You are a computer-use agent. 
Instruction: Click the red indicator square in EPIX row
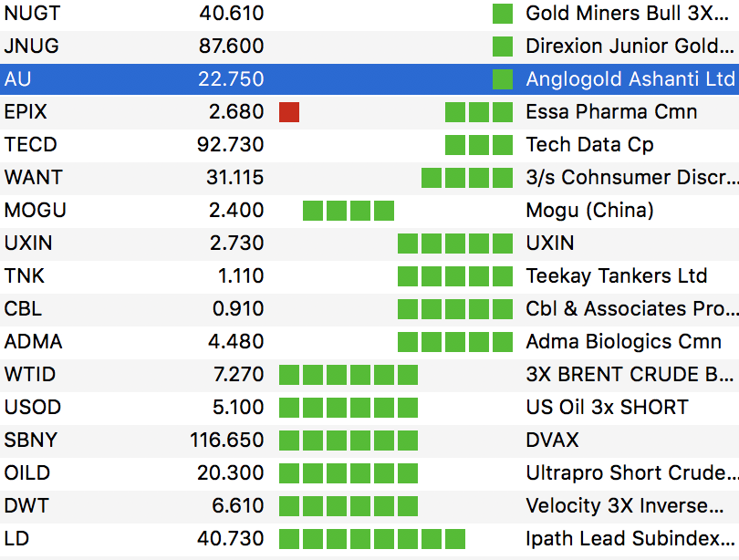(x=289, y=112)
